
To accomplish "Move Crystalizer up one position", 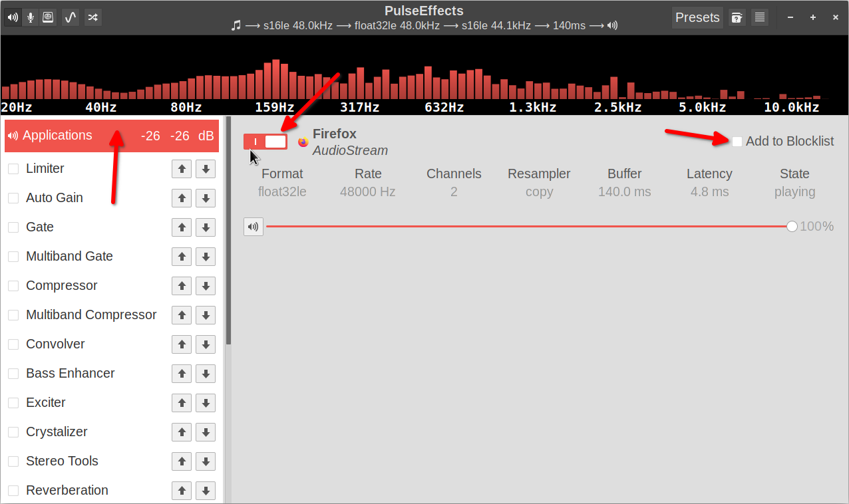I will 182,432.
